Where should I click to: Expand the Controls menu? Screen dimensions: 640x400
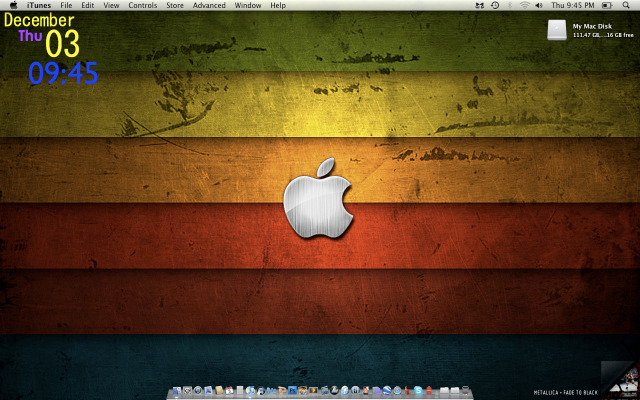[x=142, y=5]
